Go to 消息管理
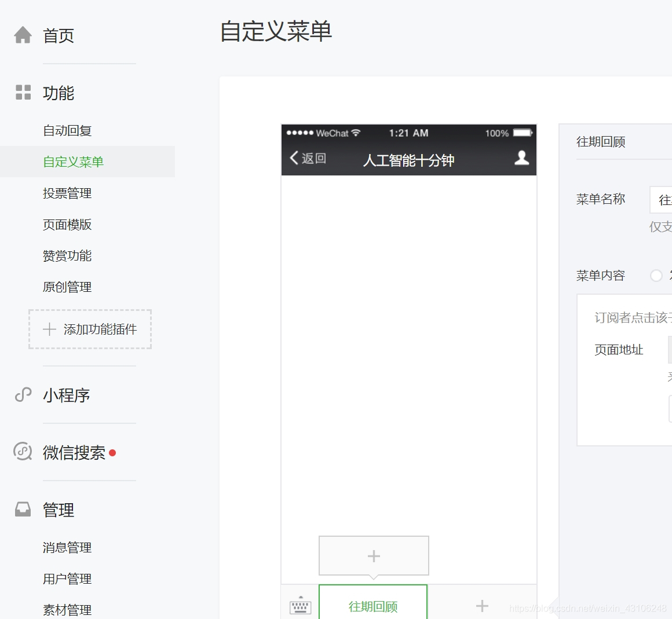This screenshot has width=672, height=619. pyautogui.click(x=67, y=547)
